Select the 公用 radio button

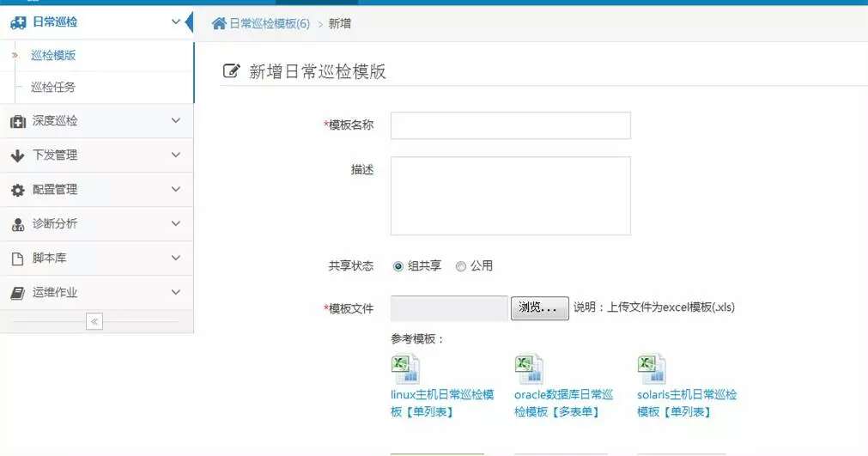(x=460, y=266)
